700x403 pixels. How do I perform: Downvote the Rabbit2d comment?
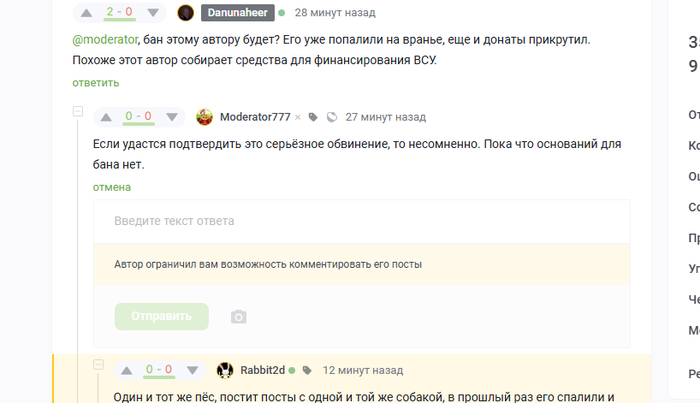192,369
